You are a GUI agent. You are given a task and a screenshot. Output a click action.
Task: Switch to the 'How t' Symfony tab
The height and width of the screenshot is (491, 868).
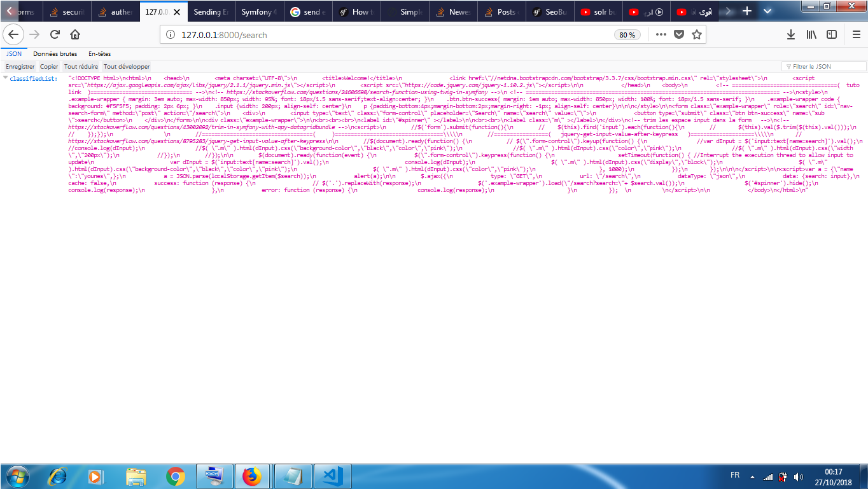(358, 12)
